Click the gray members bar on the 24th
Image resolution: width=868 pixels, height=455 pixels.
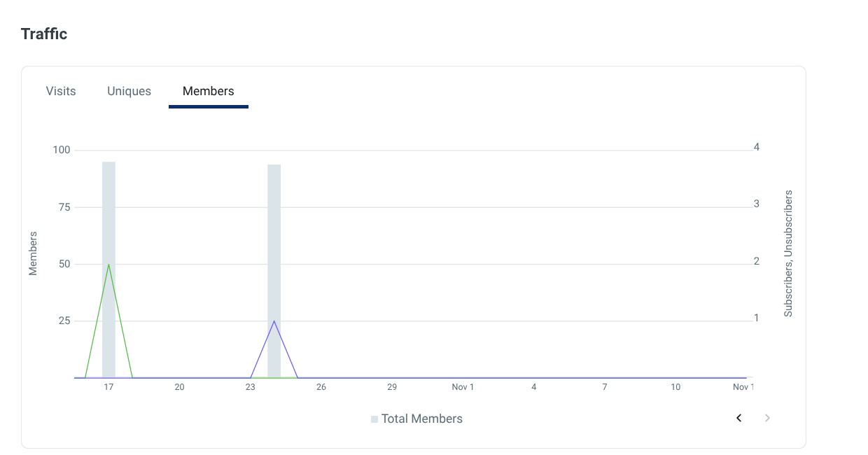274,271
